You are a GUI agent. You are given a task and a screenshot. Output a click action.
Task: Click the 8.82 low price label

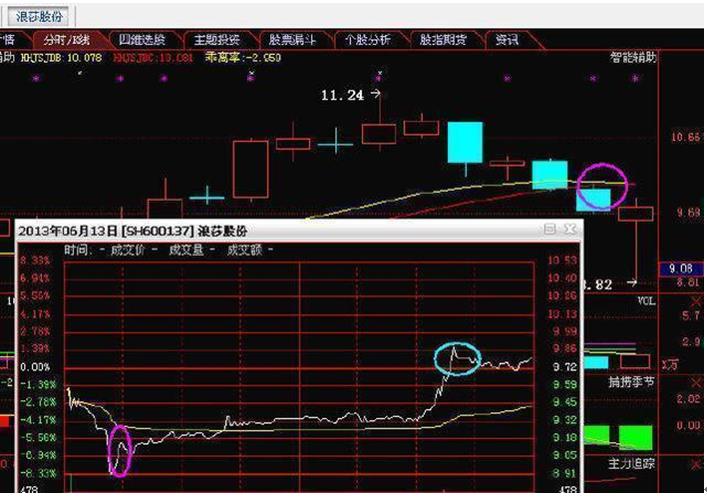click(599, 285)
